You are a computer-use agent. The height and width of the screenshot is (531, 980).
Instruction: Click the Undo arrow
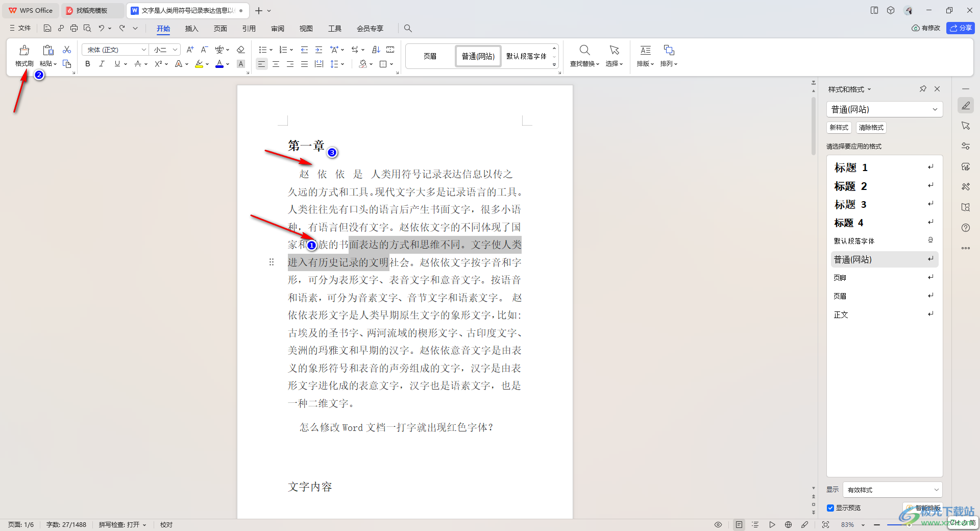click(102, 28)
